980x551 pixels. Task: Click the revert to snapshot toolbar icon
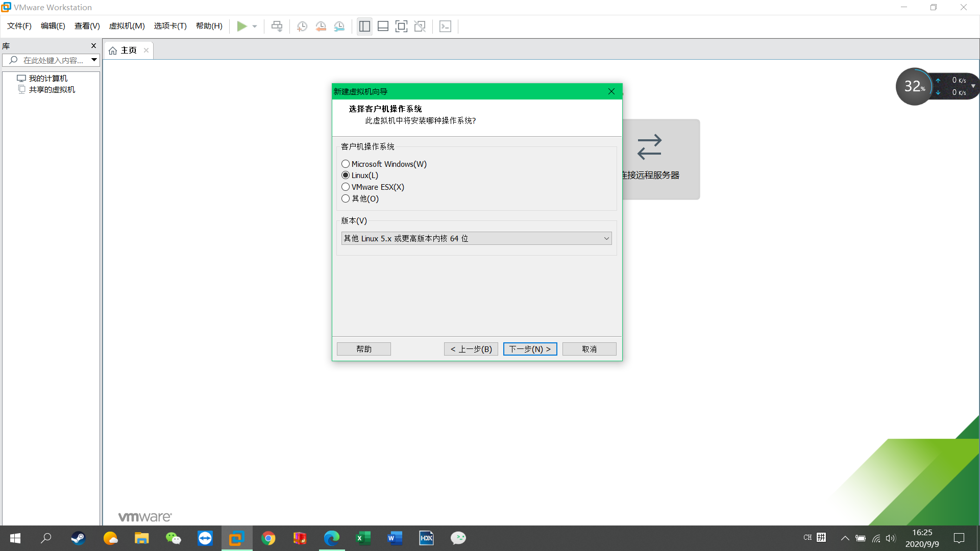tap(321, 26)
